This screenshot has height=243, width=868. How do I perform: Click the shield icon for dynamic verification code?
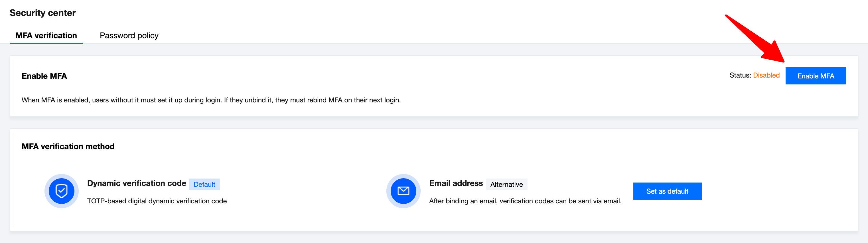(61, 191)
